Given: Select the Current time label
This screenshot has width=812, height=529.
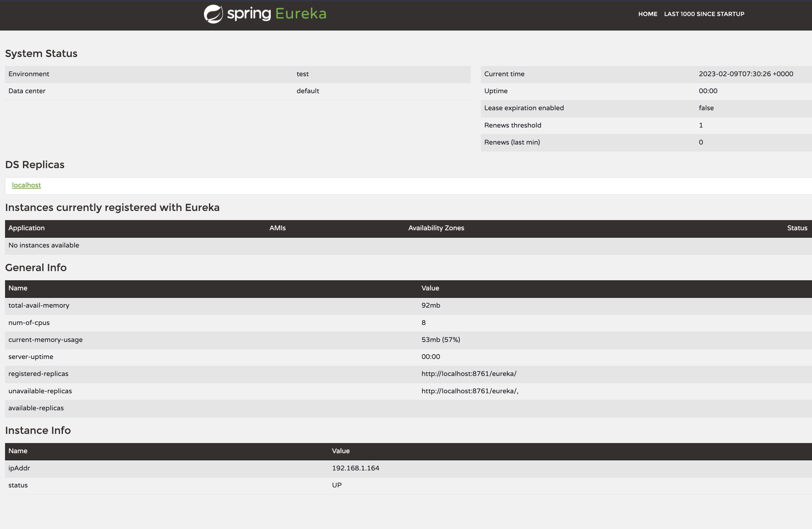Looking at the screenshot, I should point(504,74).
